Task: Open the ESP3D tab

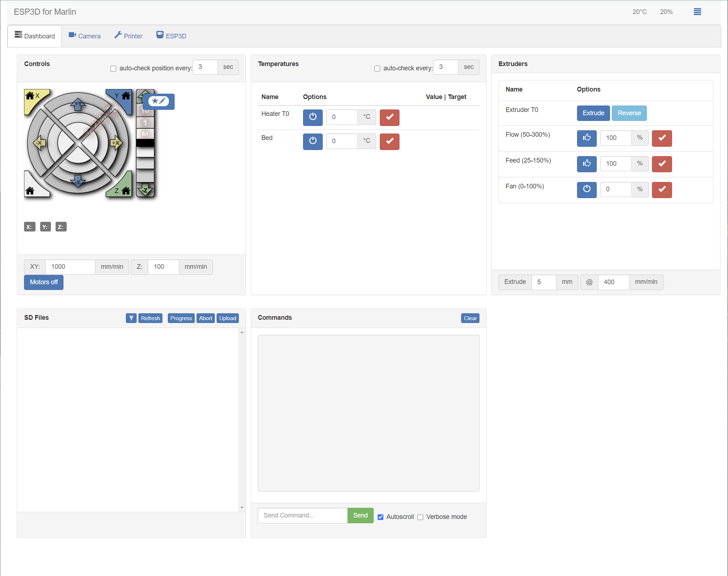Action: pos(171,36)
